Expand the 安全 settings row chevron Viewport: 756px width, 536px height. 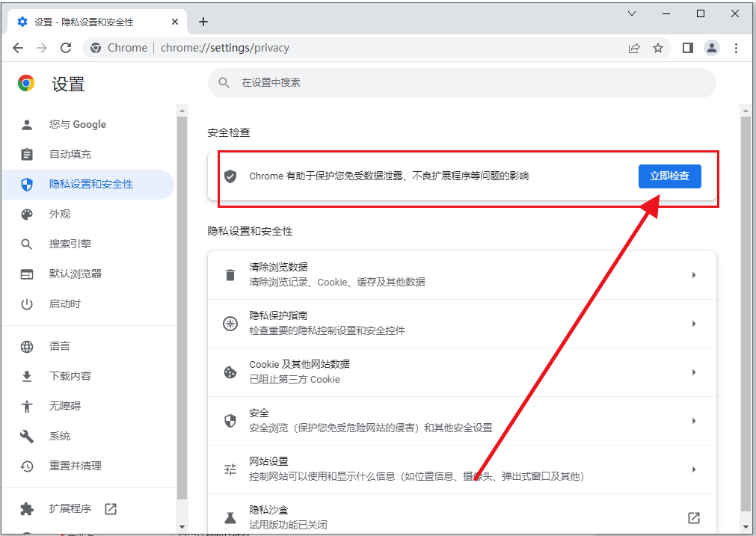tap(693, 420)
